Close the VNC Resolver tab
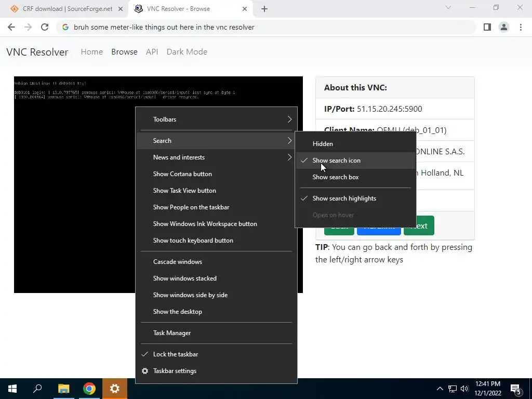This screenshot has height=399, width=532. [x=245, y=9]
